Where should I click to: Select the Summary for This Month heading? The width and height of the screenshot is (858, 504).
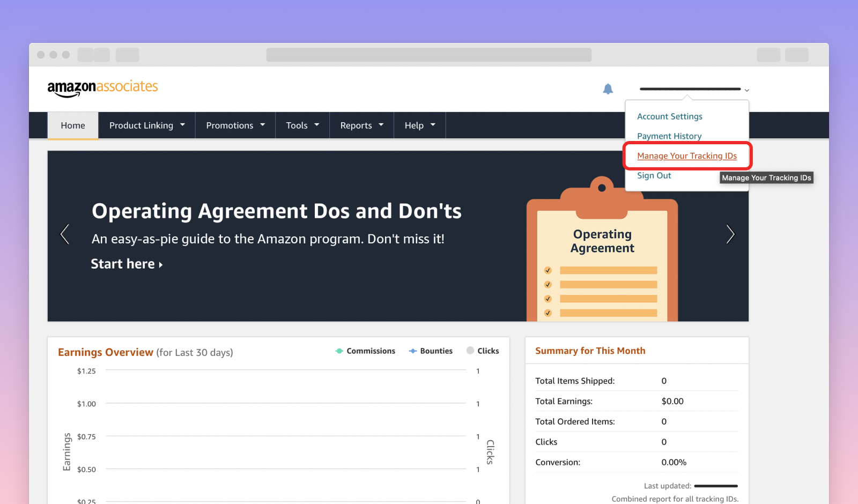(590, 351)
